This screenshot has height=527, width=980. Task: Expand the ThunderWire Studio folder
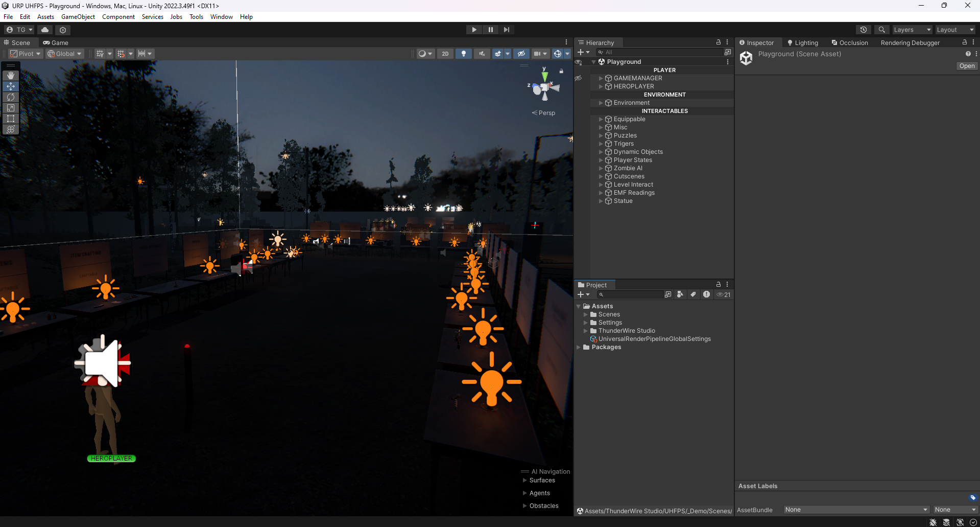pos(586,331)
